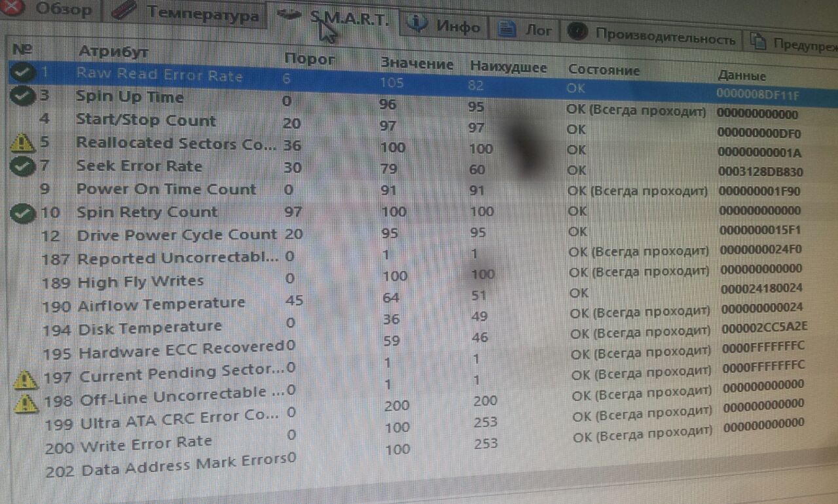838x504 pixels.
Task: Sort by the Порог column header
Action: (309, 59)
